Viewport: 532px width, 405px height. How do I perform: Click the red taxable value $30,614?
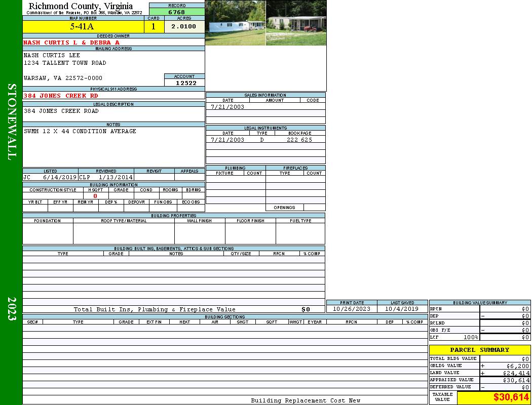511,397
